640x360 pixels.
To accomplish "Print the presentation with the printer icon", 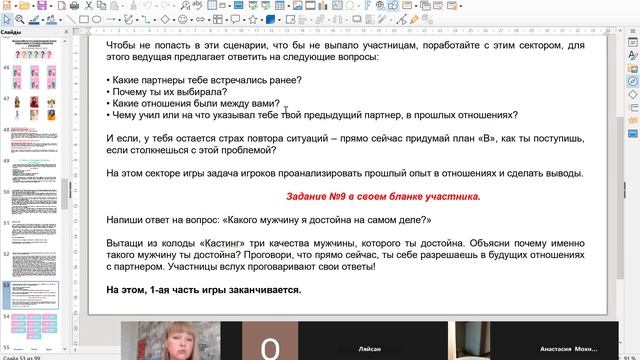I will [74, 6].
